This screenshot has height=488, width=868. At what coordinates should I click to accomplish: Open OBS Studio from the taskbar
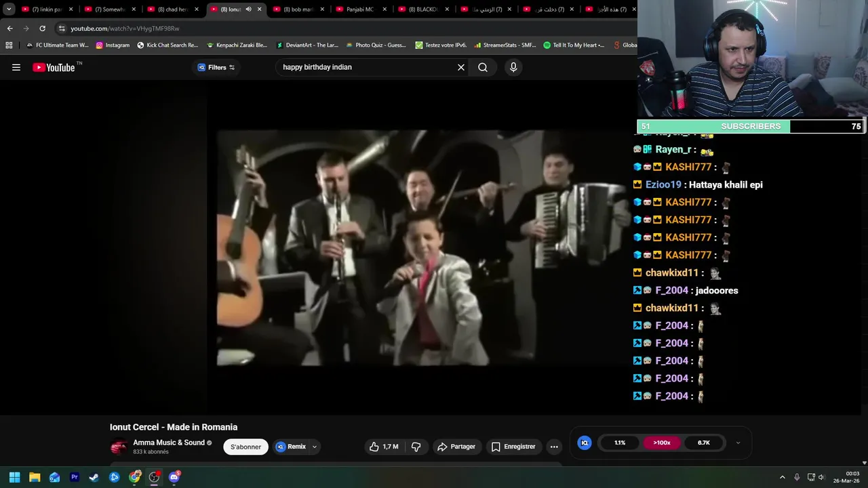(x=154, y=477)
